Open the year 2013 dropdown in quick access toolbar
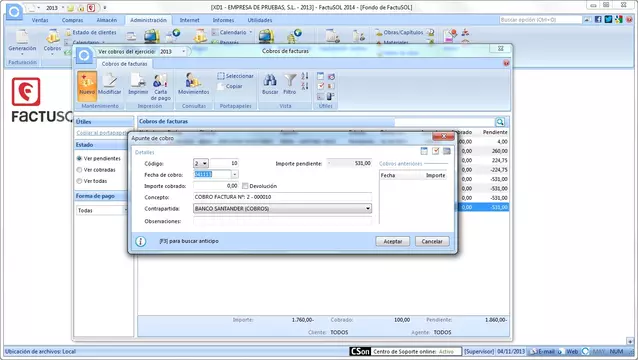The width and height of the screenshot is (638, 360). click(x=63, y=8)
